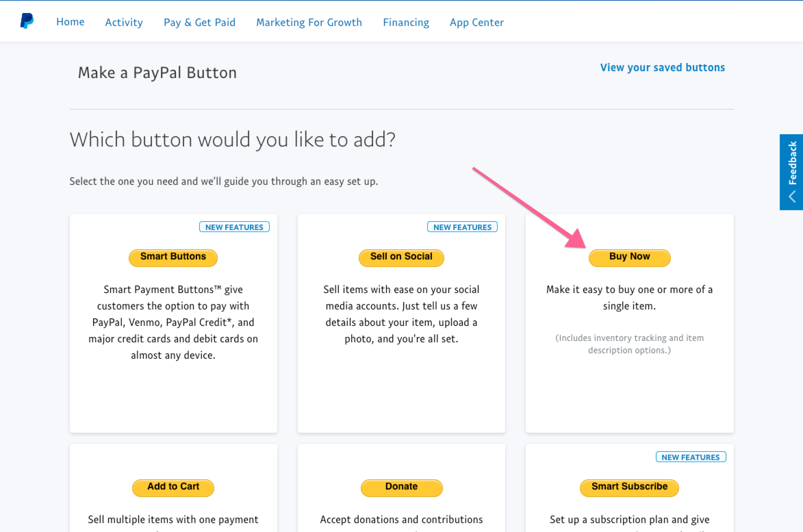
Task: Click 'Which button would you like to add?' heading
Action: pyautogui.click(x=233, y=139)
